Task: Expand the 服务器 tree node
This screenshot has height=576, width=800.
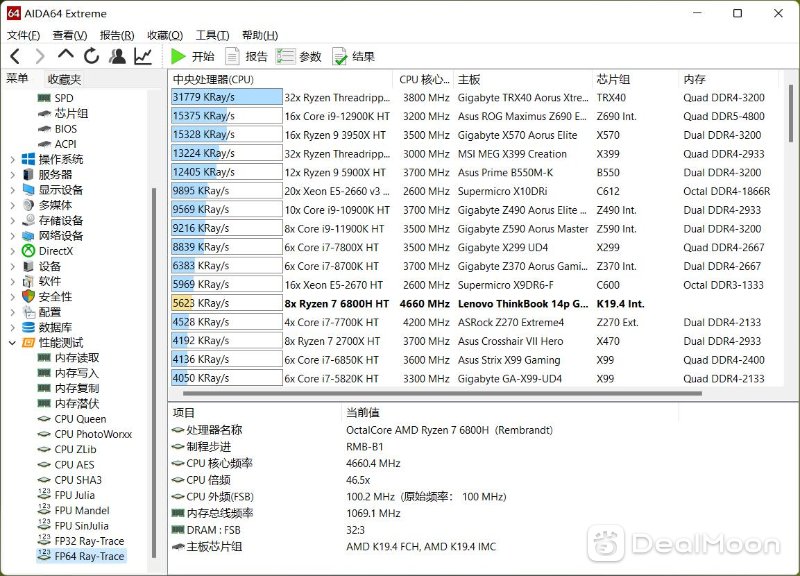Action: pos(12,175)
